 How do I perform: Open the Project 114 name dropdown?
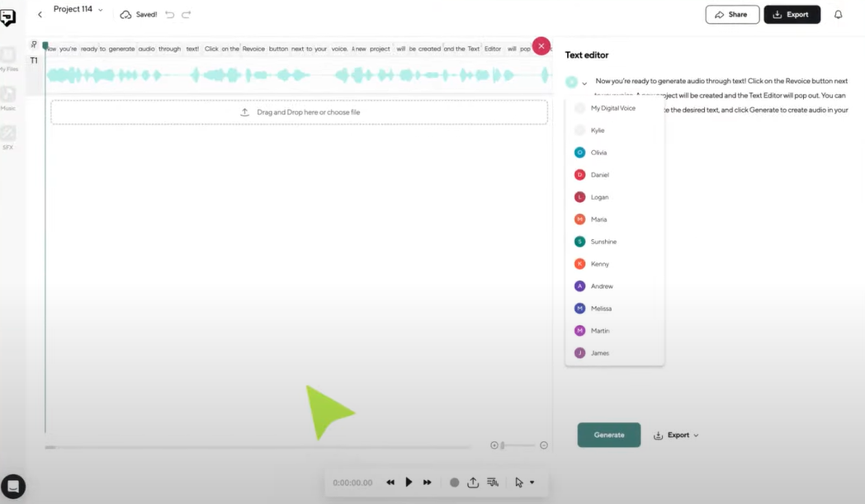point(99,9)
